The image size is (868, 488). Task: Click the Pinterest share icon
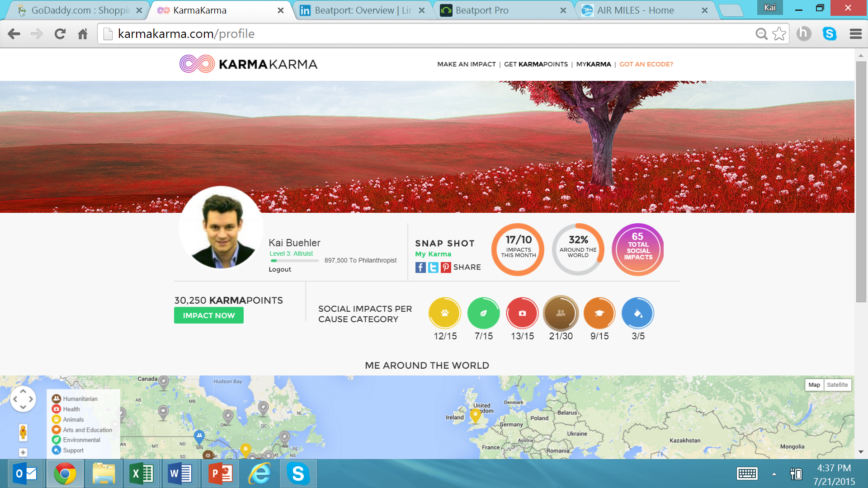coord(446,267)
